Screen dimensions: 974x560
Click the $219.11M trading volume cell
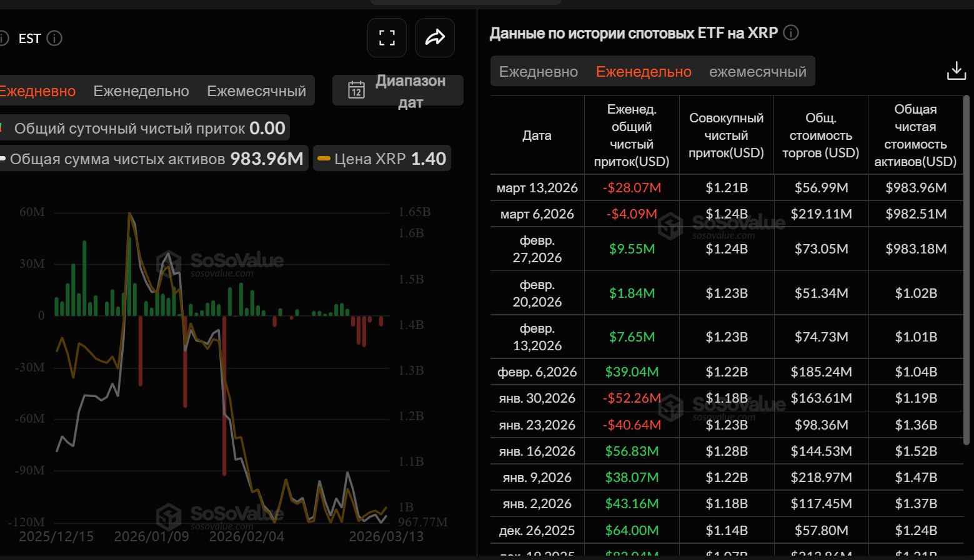(x=821, y=214)
